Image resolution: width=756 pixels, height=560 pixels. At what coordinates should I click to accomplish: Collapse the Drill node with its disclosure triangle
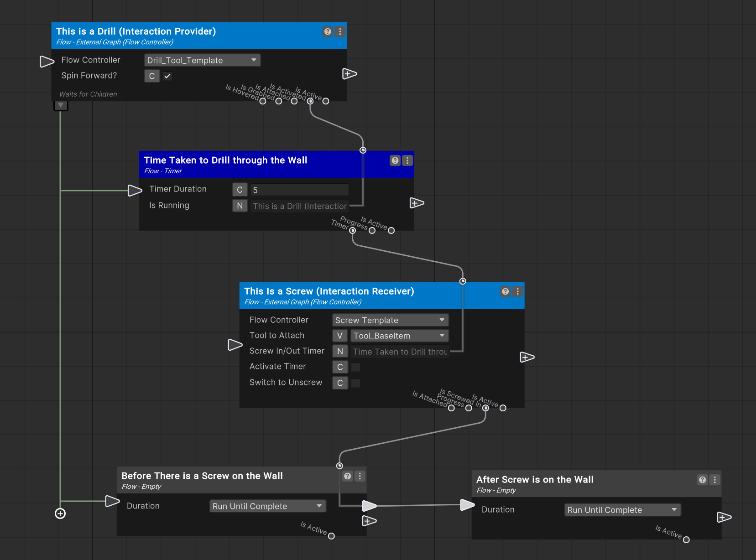61,105
